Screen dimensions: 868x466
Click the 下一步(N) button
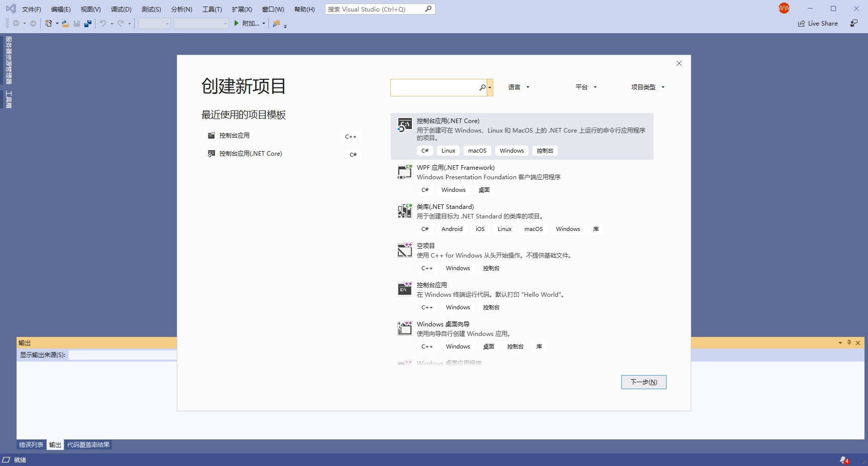click(x=644, y=382)
